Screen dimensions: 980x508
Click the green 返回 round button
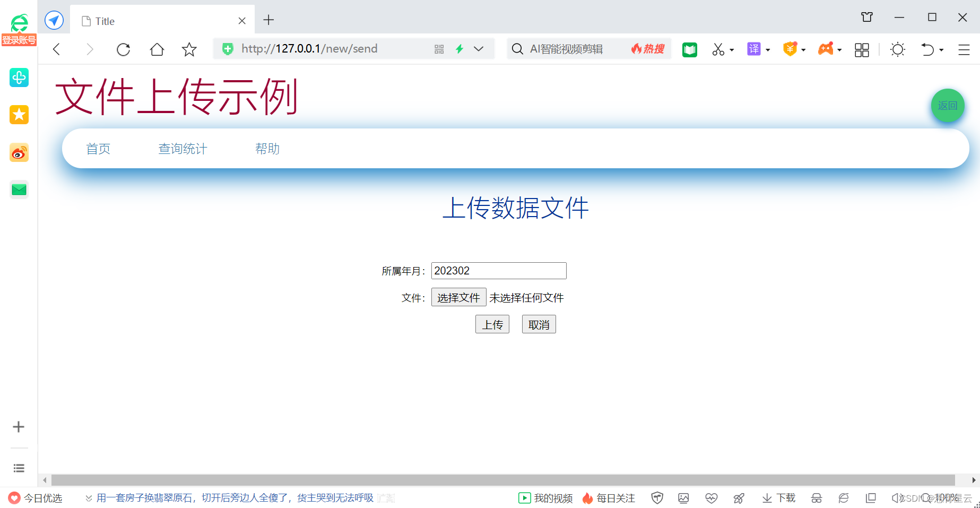tap(948, 105)
